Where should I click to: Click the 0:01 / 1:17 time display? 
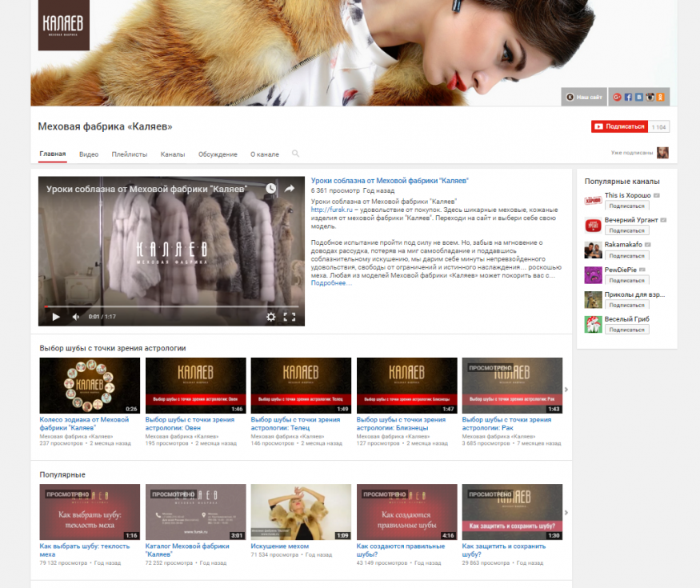102,317
